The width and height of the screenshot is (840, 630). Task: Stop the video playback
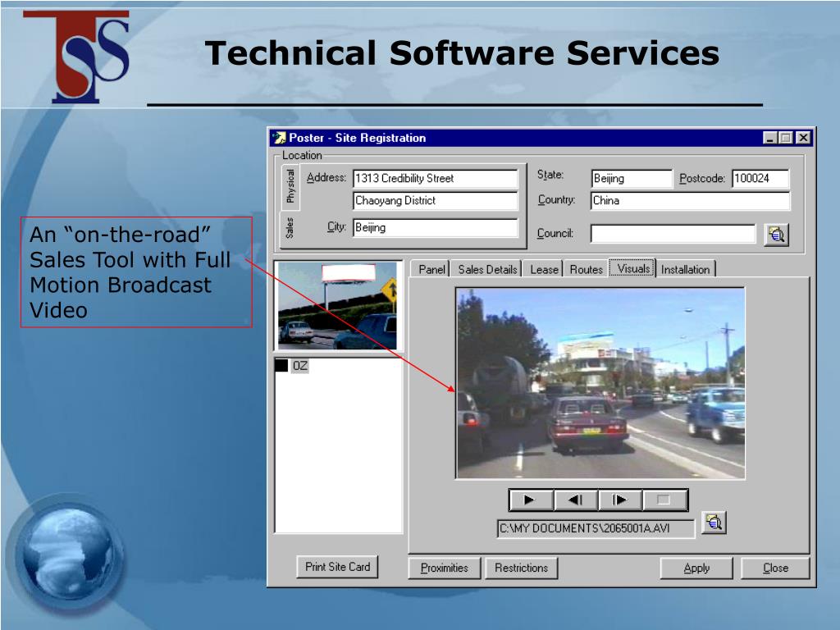664,500
